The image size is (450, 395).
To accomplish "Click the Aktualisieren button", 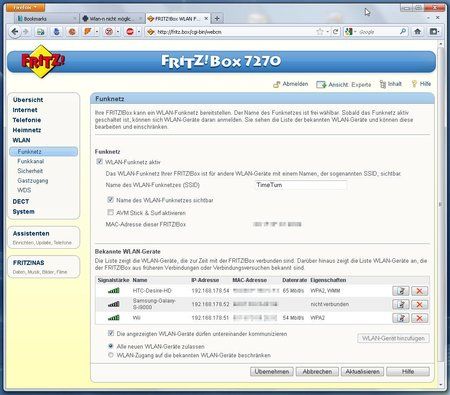I will click(x=362, y=371).
